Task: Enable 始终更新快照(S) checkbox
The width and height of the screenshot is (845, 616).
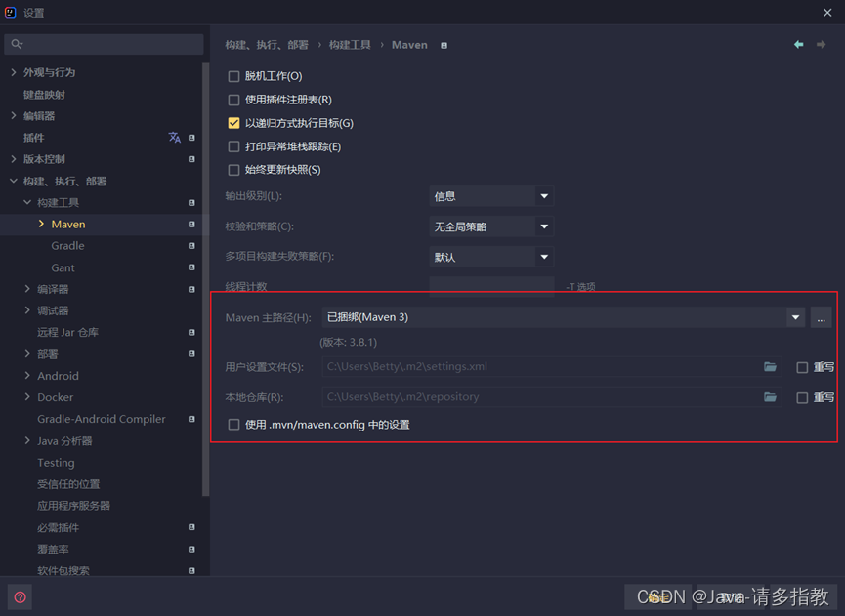Action: [x=233, y=170]
